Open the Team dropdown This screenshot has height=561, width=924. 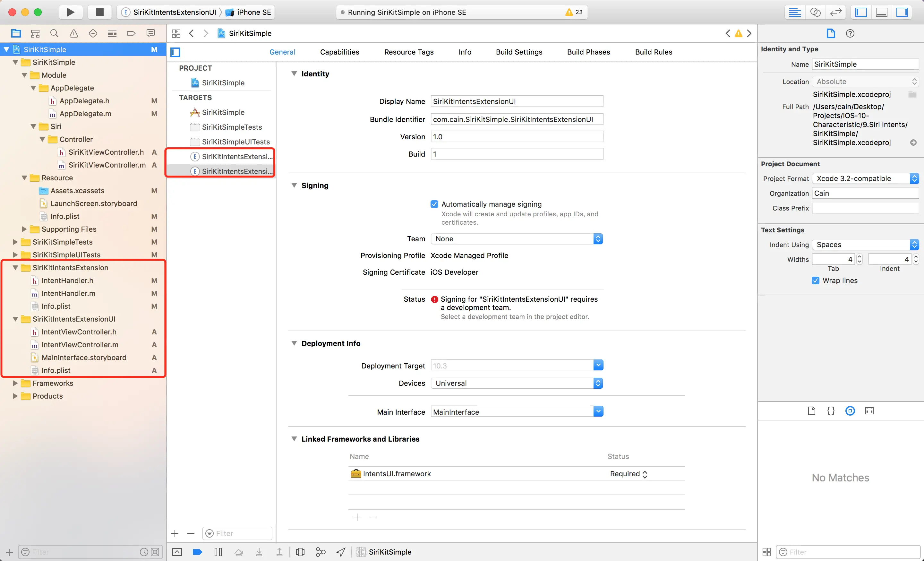click(516, 239)
